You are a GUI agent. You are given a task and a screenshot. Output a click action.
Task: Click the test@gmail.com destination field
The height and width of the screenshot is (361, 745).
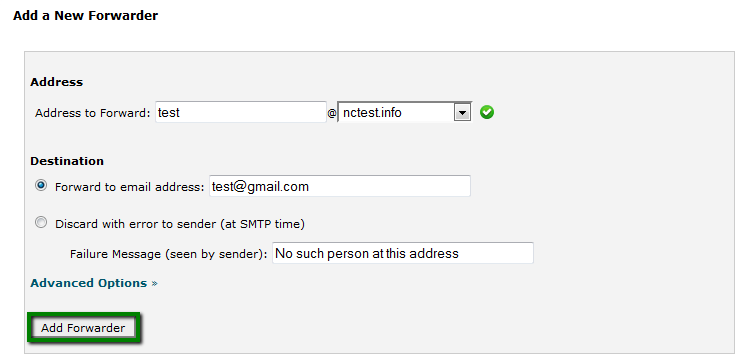340,186
